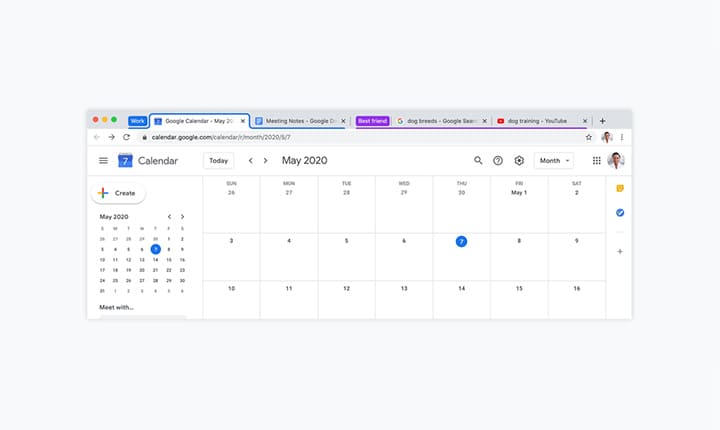Open the Support help icon
Screen dimensions: 720x430
[498, 160]
